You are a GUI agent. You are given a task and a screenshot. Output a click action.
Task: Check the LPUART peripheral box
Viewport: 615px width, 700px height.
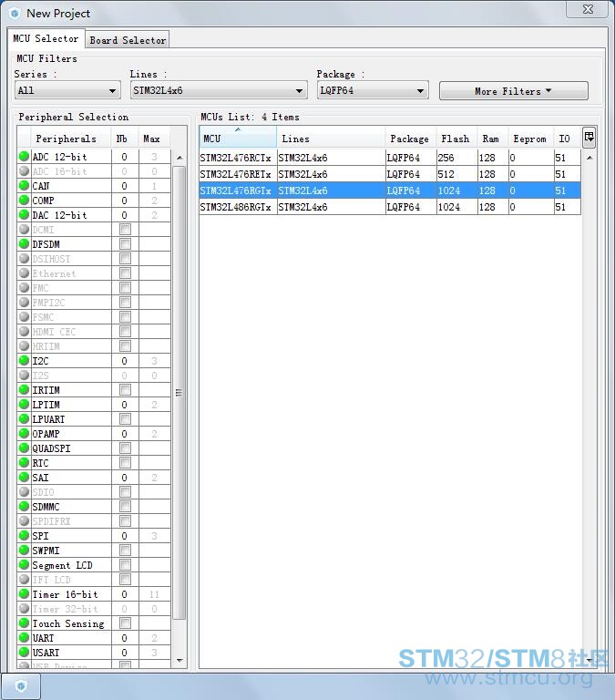click(x=125, y=419)
